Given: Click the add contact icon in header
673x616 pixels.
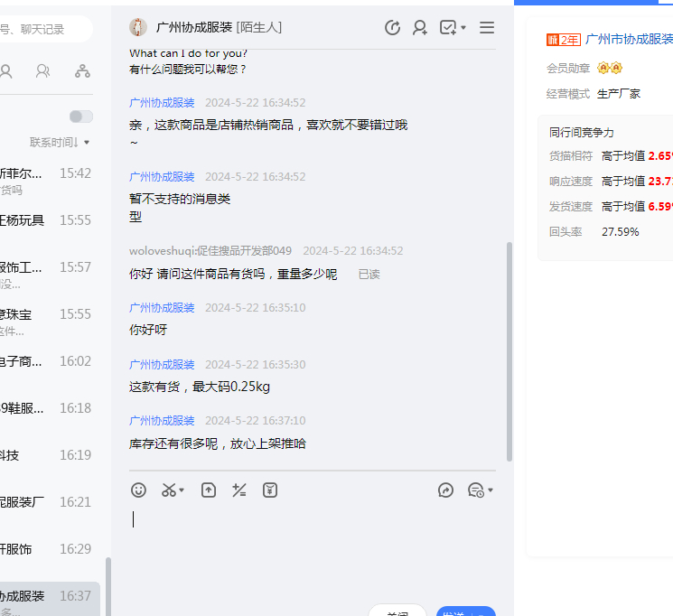Looking at the screenshot, I should pos(420,28).
